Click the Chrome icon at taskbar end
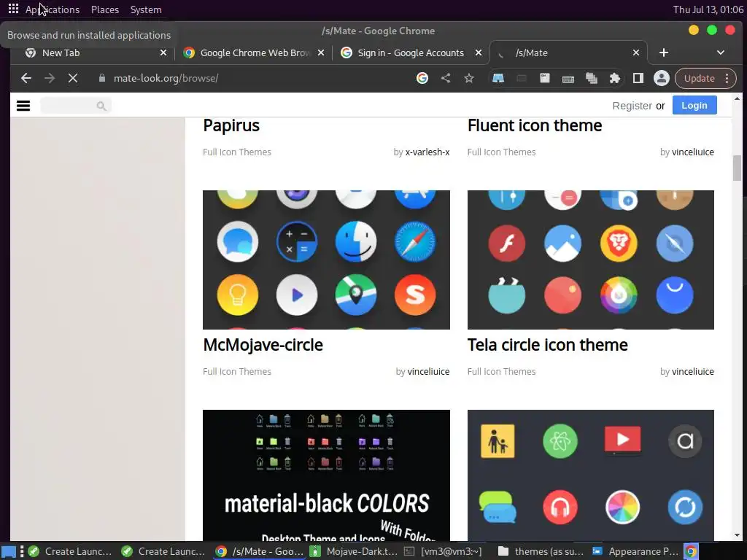 [692, 551]
